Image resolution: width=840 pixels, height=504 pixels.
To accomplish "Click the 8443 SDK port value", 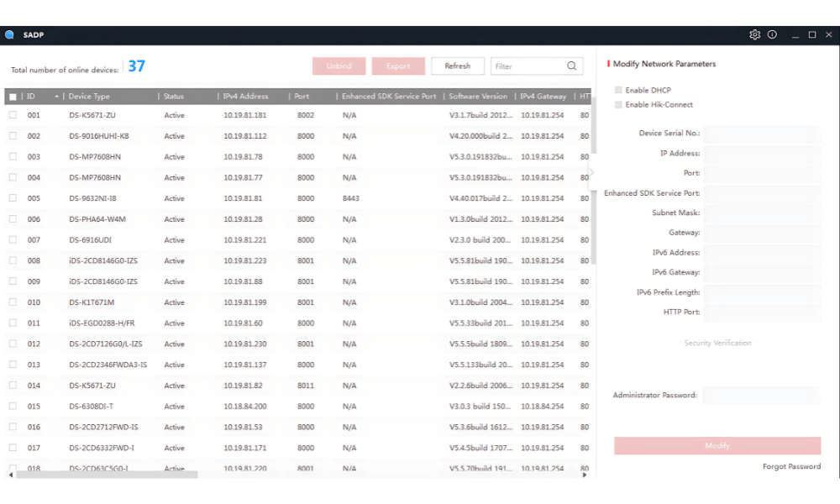I will coord(351,198).
